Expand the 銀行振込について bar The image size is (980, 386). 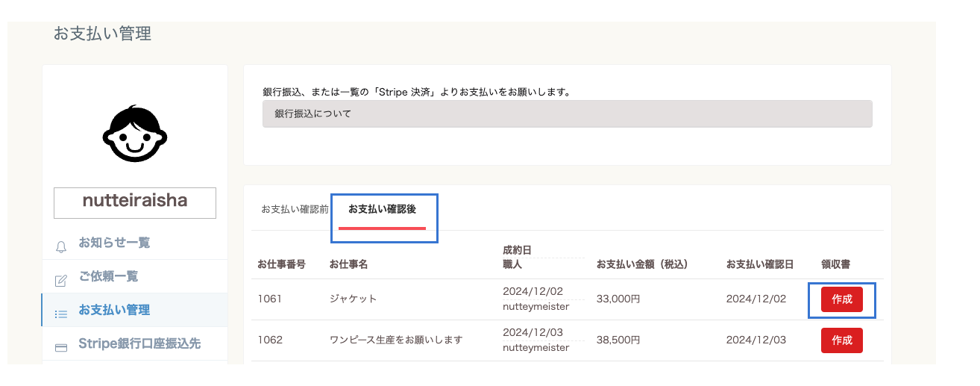coord(567,114)
